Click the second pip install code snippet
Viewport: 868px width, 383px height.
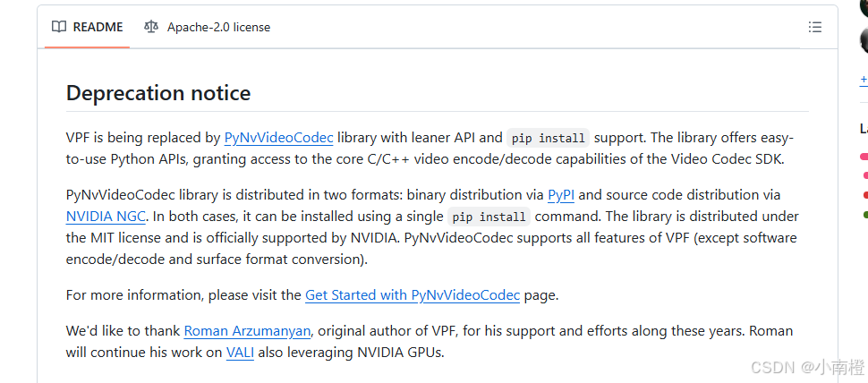(x=489, y=217)
